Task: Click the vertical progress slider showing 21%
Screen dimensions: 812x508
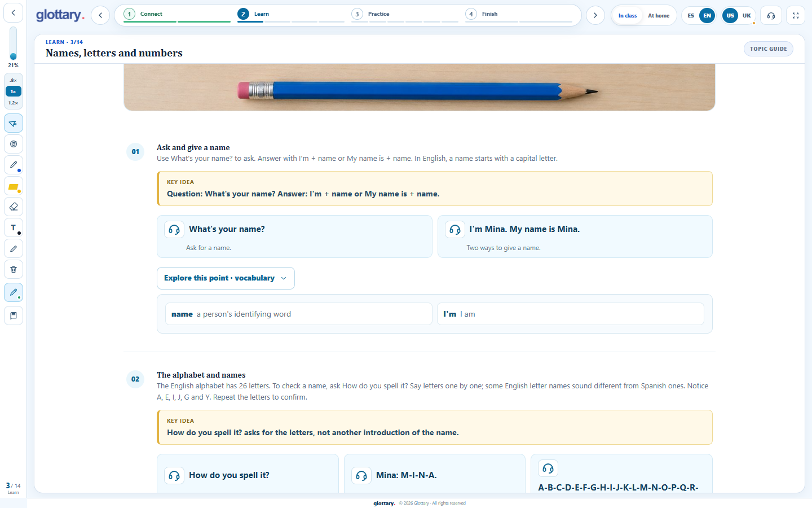Action: tap(13, 43)
